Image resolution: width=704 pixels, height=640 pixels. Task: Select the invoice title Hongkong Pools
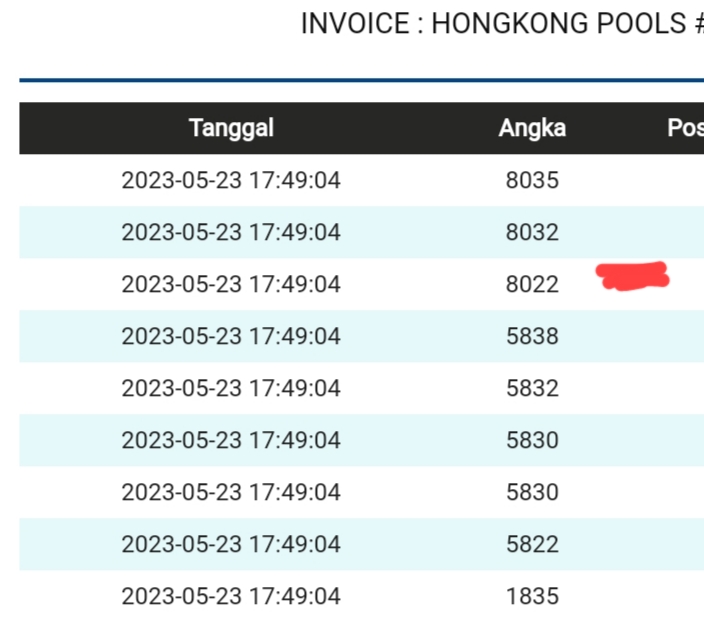[x=502, y=24]
